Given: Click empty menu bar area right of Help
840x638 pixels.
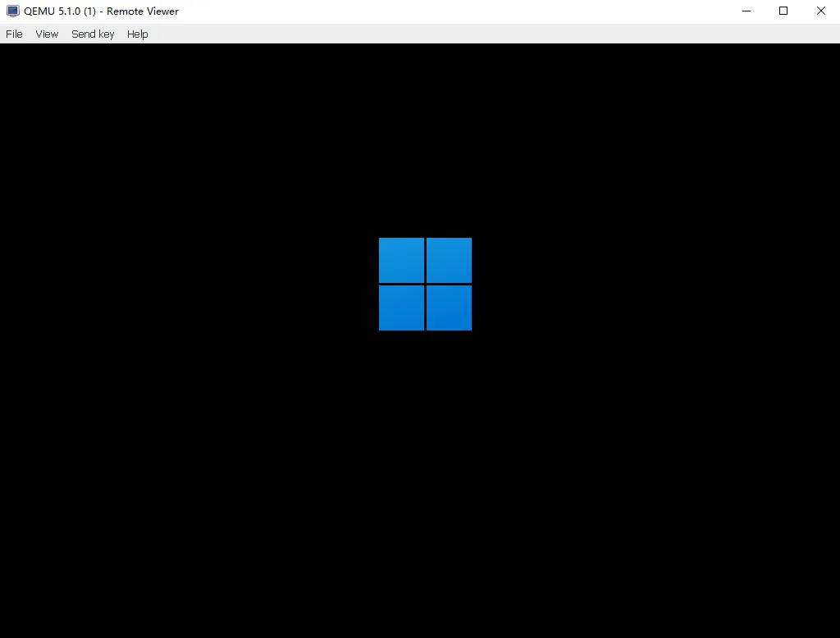Looking at the screenshot, I should point(492,34).
